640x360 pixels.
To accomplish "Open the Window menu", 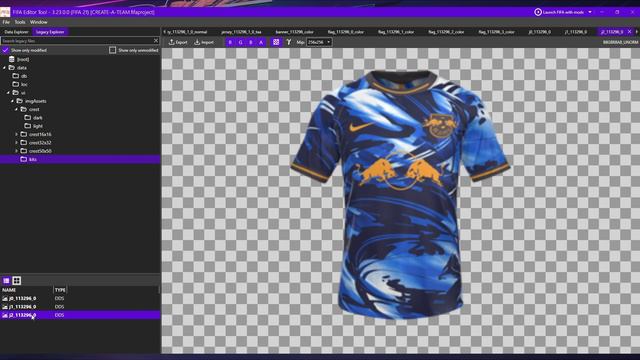I will pyautogui.click(x=38, y=22).
